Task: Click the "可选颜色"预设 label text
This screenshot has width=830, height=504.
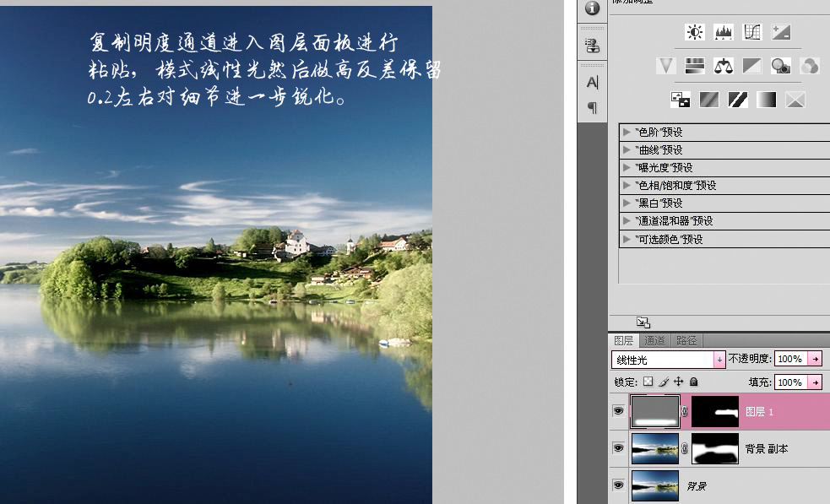Action: pos(669,239)
